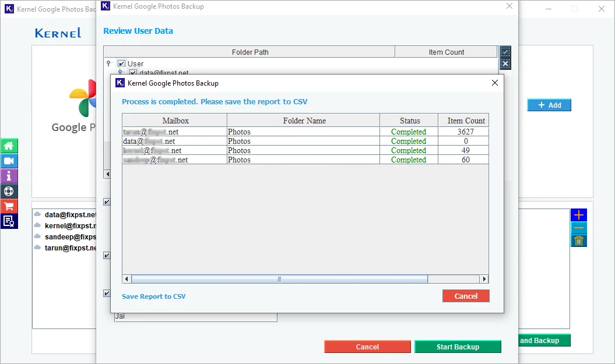The height and width of the screenshot is (364, 615).
Task: Click the minus icon above the trash
Action: pos(579,228)
